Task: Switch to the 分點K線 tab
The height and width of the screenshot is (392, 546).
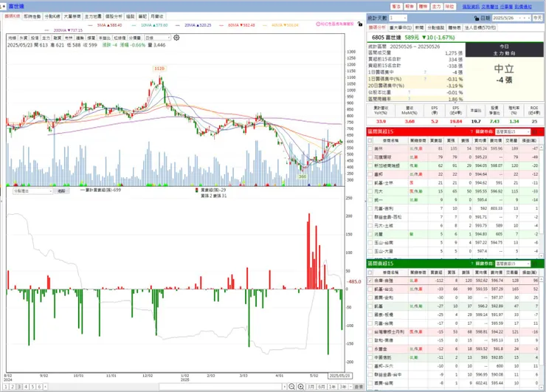Action: (52, 16)
